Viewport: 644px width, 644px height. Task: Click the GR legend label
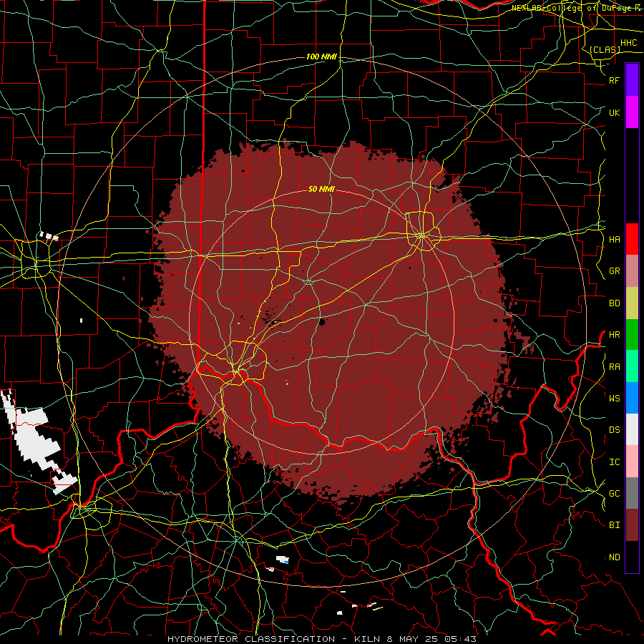[x=614, y=271]
